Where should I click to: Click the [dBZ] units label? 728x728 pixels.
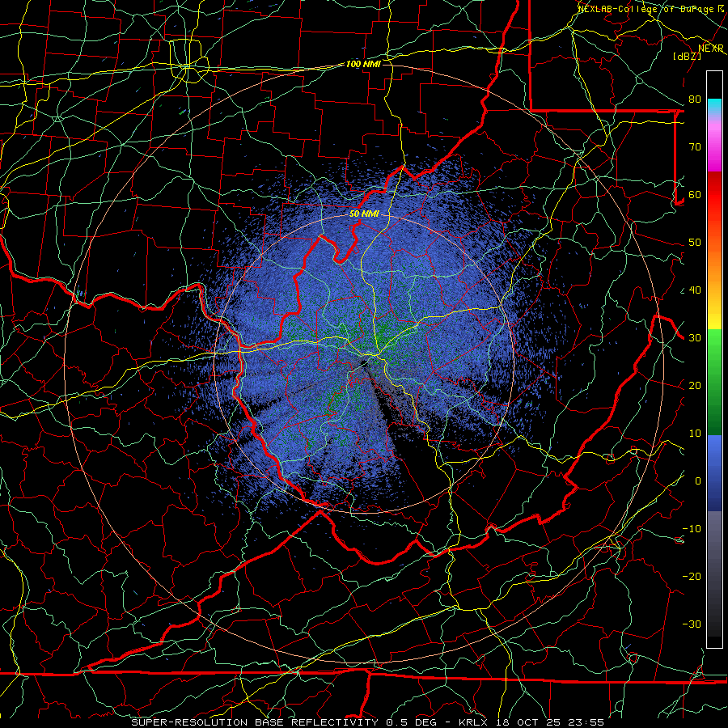pyautogui.click(x=687, y=56)
